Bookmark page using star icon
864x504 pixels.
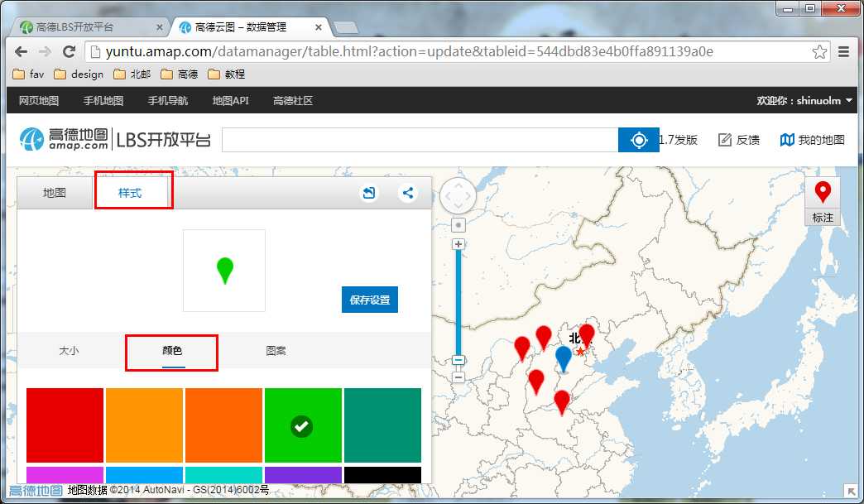click(x=819, y=52)
